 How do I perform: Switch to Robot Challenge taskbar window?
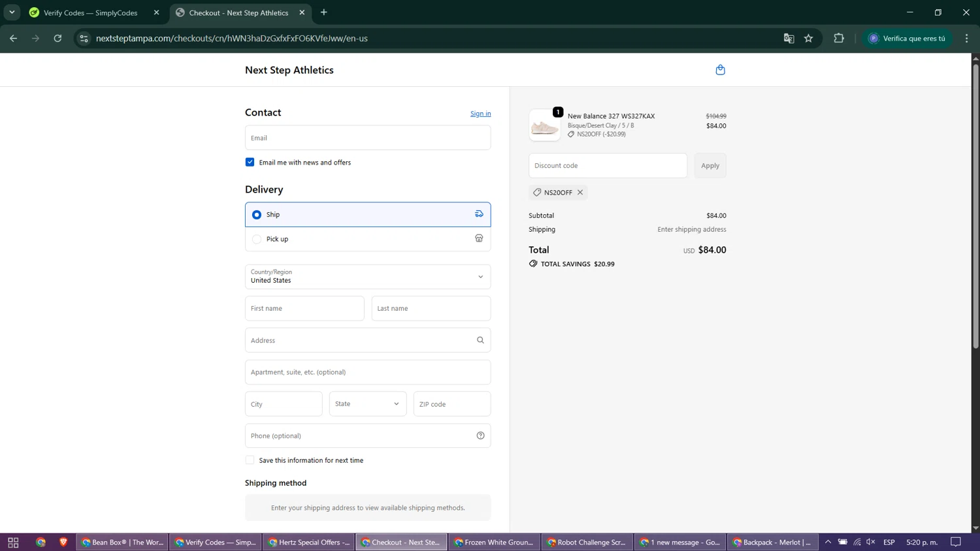(x=587, y=543)
